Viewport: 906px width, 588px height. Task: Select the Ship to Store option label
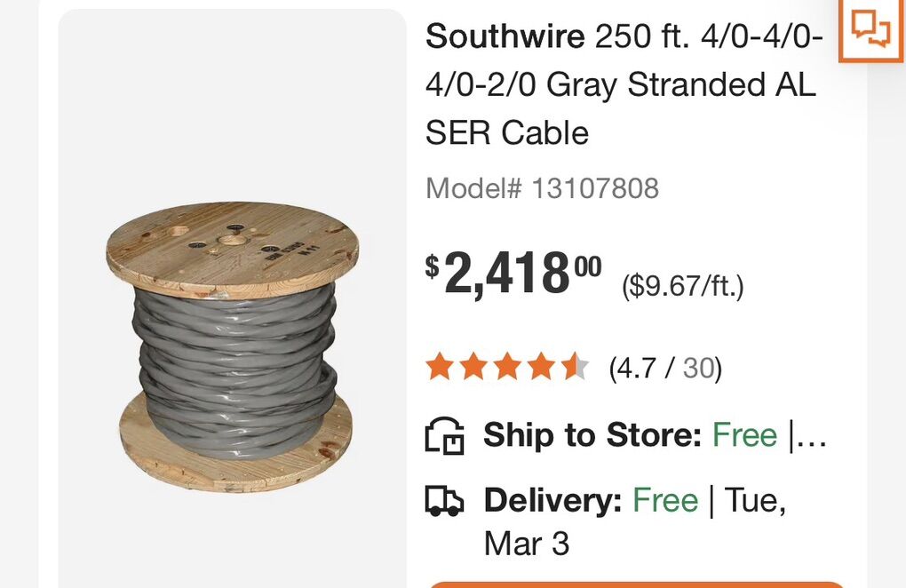click(592, 435)
